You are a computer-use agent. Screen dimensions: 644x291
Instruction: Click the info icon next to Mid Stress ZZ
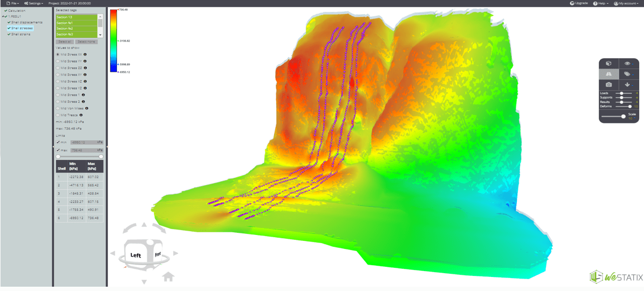coord(85,68)
